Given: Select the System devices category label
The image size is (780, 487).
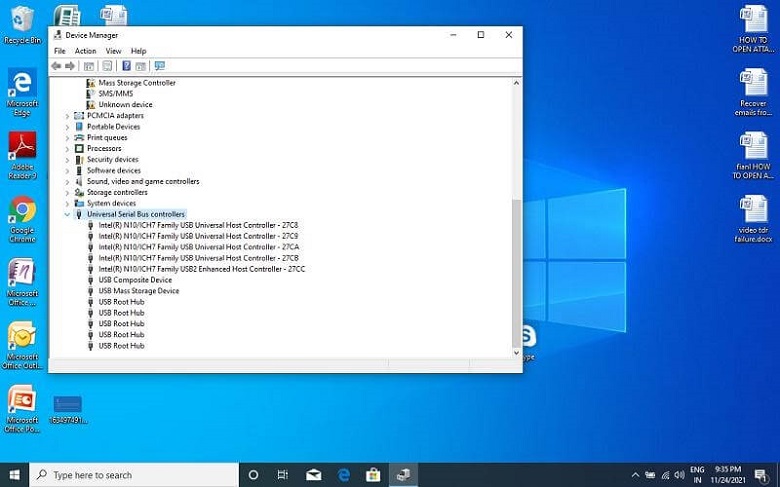Looking at the screenshot, I should point(111,203).
